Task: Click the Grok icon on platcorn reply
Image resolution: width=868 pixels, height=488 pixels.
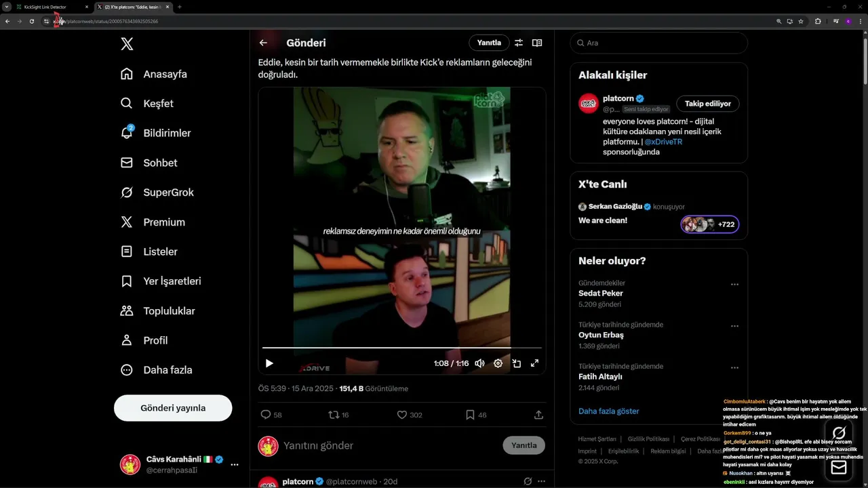Action: [x=528, y=481]
